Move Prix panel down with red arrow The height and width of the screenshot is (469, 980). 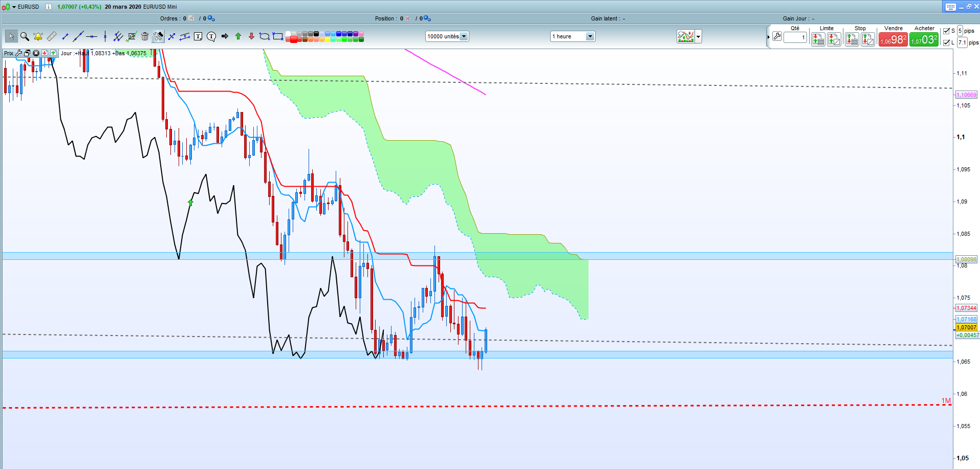(x=45, y=53)
